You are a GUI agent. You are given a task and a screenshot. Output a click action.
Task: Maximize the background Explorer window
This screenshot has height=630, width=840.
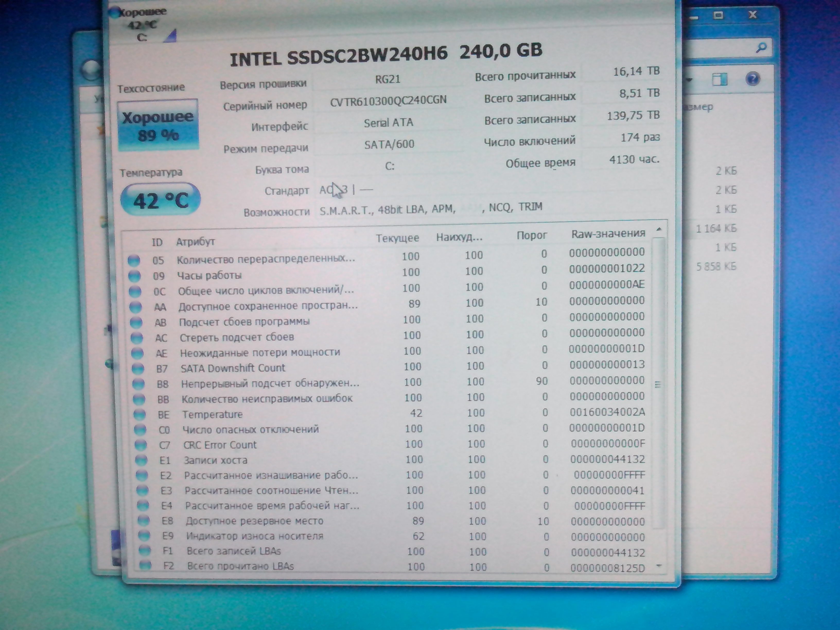pos(718,15)
